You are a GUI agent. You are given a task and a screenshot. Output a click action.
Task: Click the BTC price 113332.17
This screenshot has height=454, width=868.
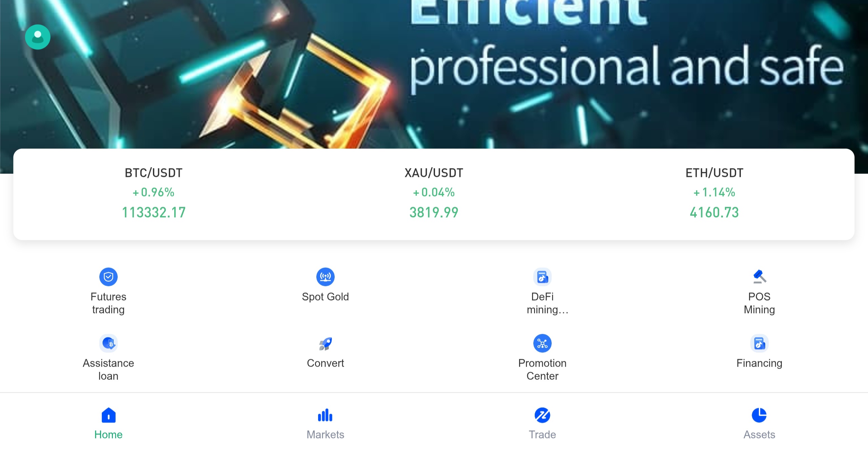[x=154, y=213]
